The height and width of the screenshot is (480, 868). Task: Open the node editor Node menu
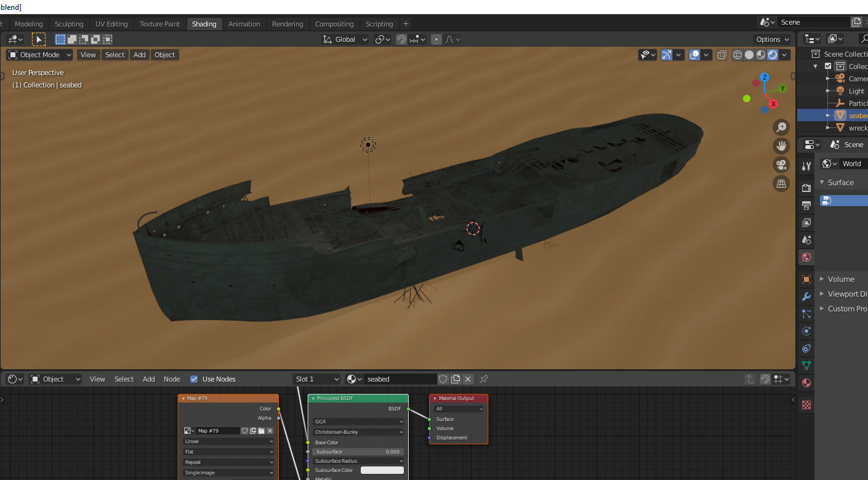[172, 379]
